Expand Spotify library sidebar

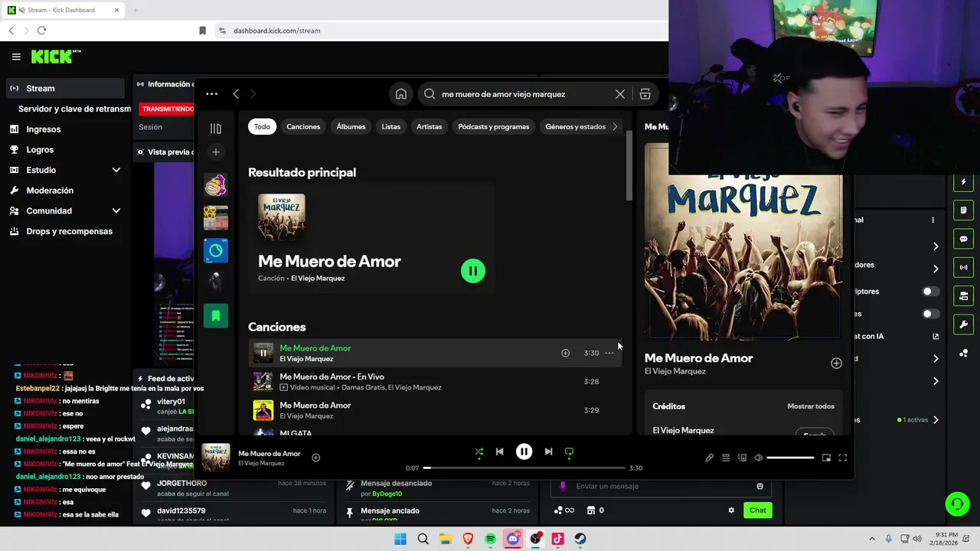pos(216,129)
